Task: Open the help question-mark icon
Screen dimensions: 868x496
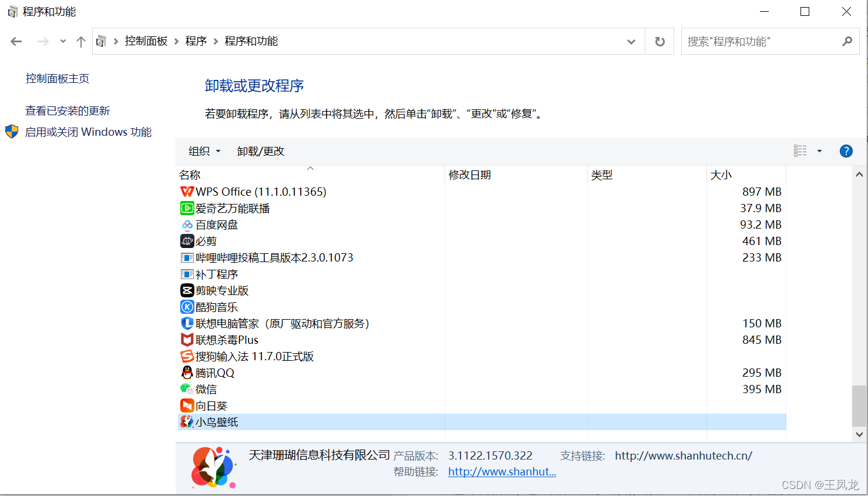Action: point(846,151)
